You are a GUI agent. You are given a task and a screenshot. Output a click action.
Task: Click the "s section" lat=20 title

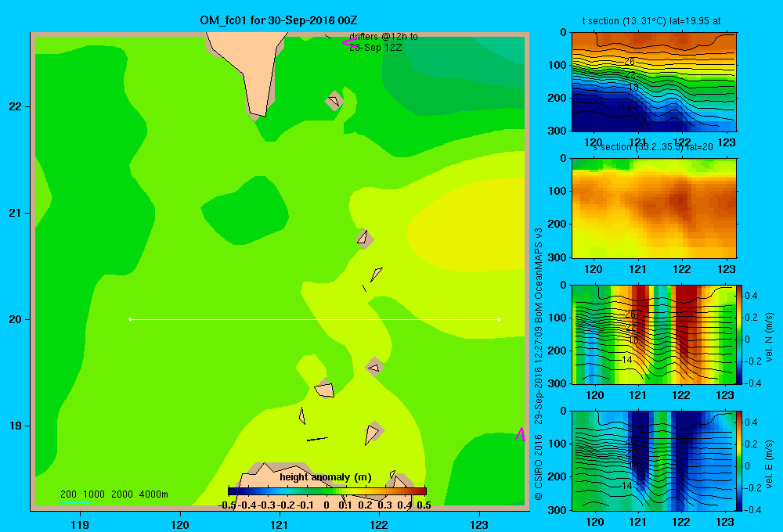[653, 147]
